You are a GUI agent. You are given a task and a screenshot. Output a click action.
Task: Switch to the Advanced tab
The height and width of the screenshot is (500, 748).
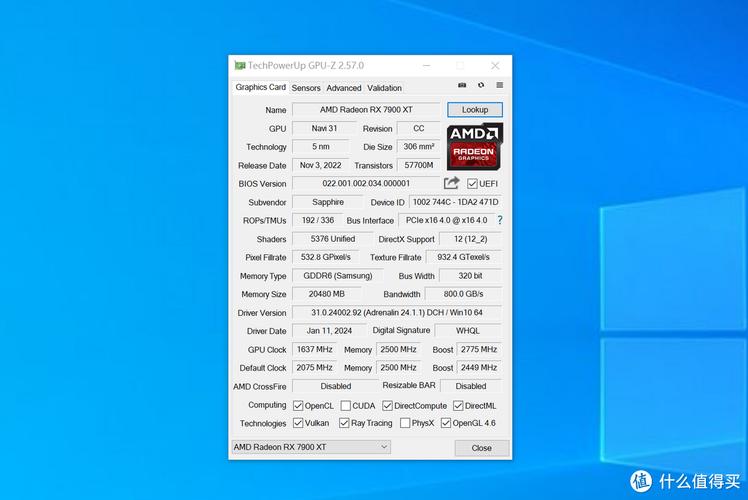[x=344, y=88]
